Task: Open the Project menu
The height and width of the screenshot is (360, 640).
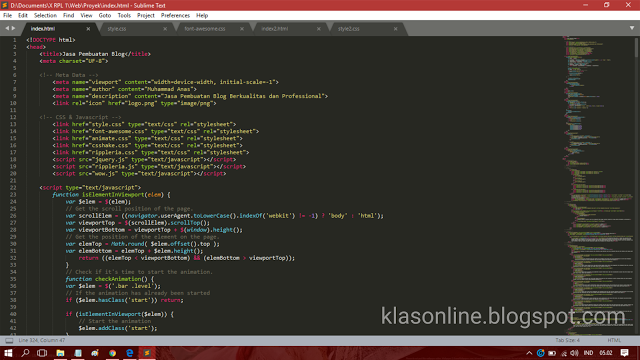Action: point(146,16)
